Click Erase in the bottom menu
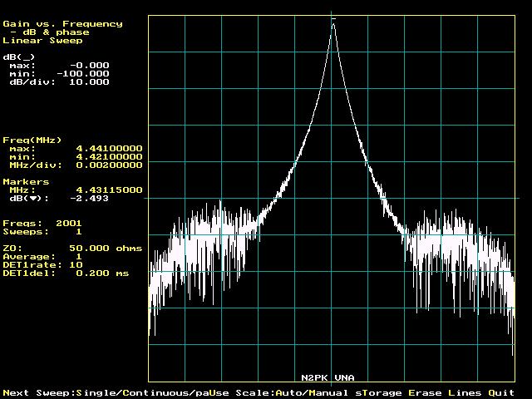The width and height of the screenshot is (532, 399). pos(419,392)
